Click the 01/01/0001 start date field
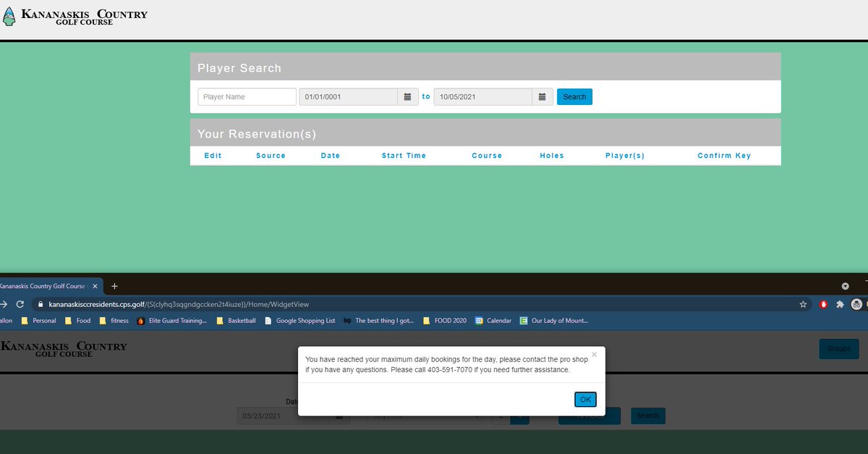868x454 pixels. [349, 97]
